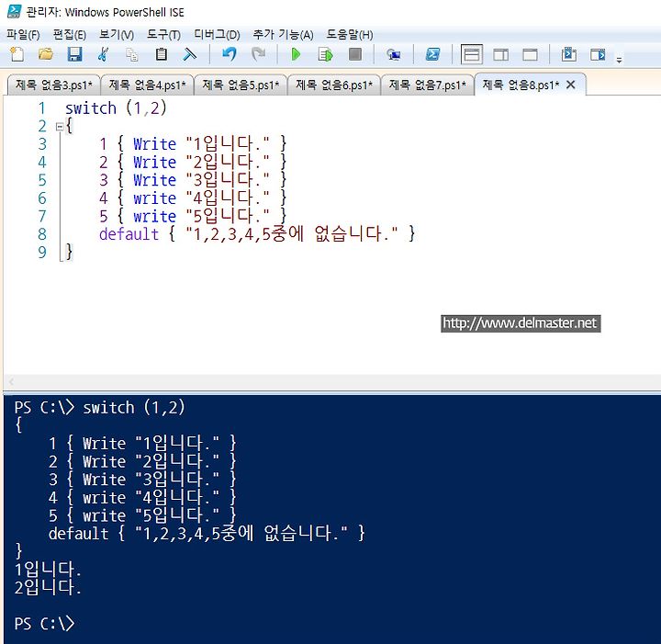Cut selection with scissors icon
The image size is (661, 644).
(x=103, y=54)
